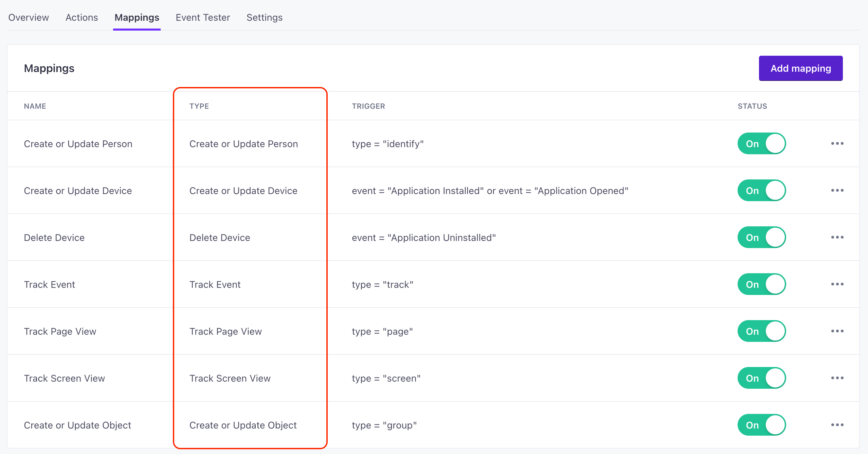This screenshot has width=868, height=454.
Task: Open the Actions menu item
Action: click(81, 17)
